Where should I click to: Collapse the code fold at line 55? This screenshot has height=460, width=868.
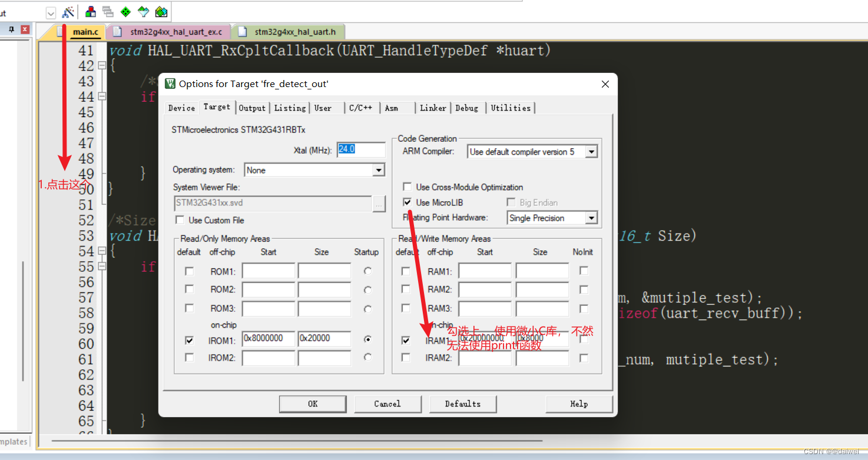tap(102, 266)
